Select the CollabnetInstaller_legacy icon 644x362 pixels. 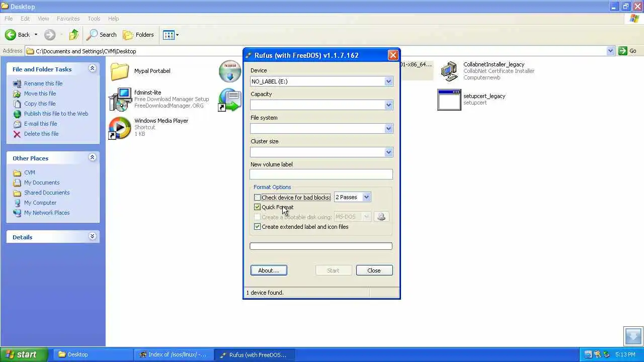[x=449, y=71]
